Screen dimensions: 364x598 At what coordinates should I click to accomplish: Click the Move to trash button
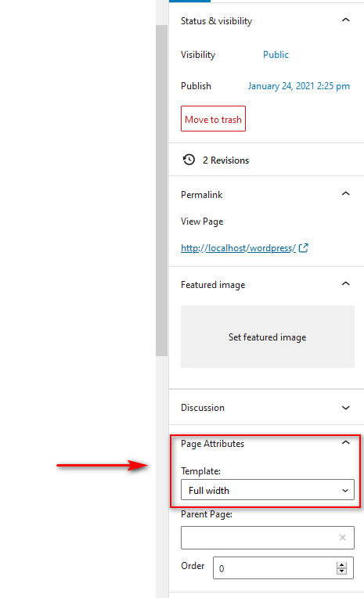(x=213, y=119)
